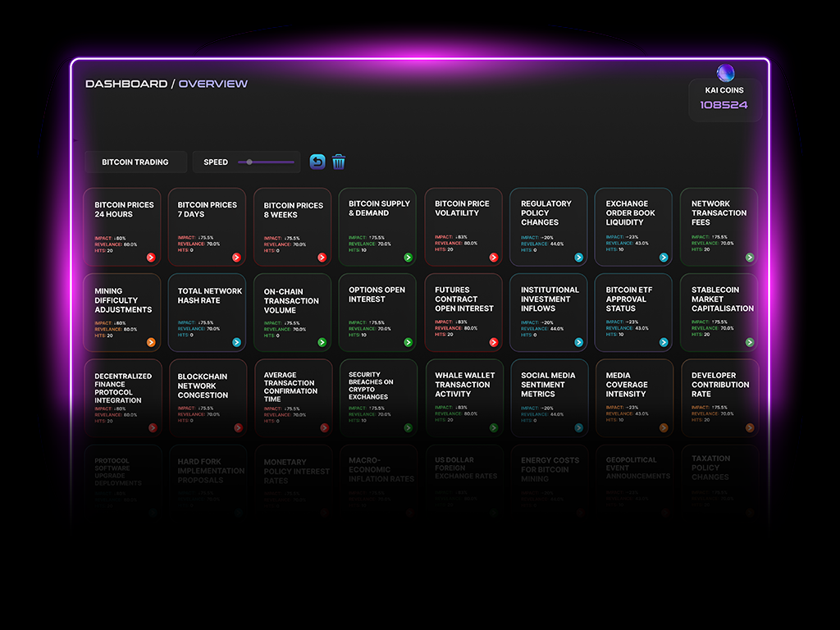Open the Bitcoin Price Volatility card
This screenshot has height=630, width=840.
point(463,226)
